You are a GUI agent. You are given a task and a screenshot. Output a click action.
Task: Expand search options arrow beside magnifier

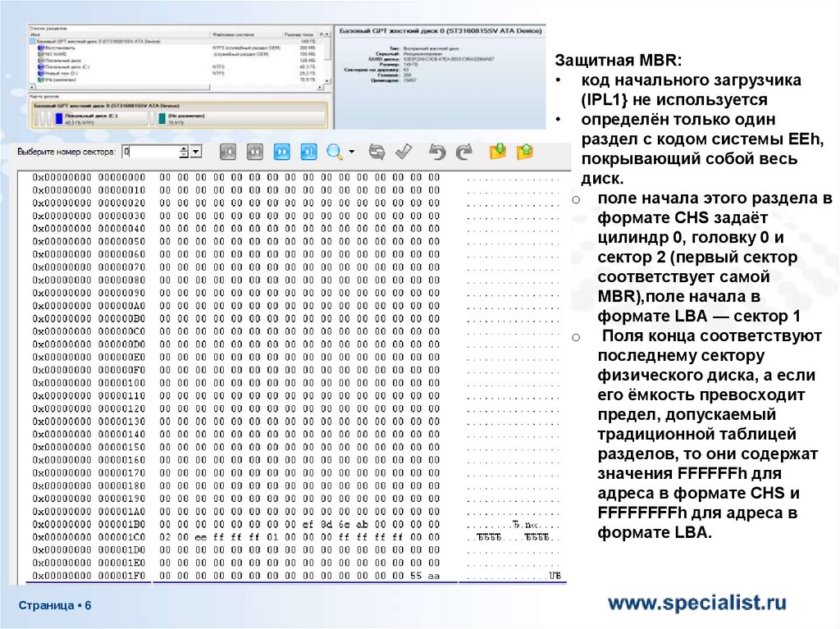tap(351, 152)
